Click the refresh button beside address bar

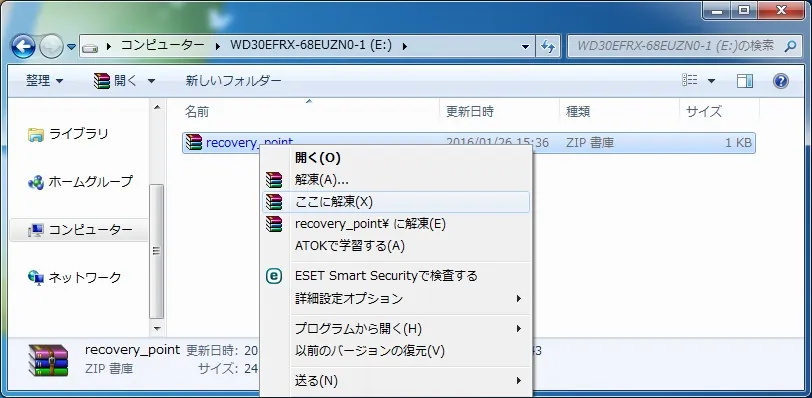(548, 46)
